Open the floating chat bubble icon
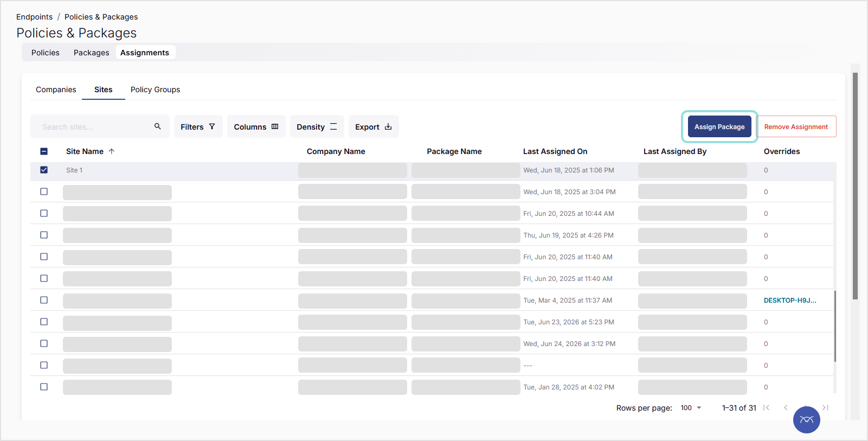868x441 pixels. click(807, 420)
